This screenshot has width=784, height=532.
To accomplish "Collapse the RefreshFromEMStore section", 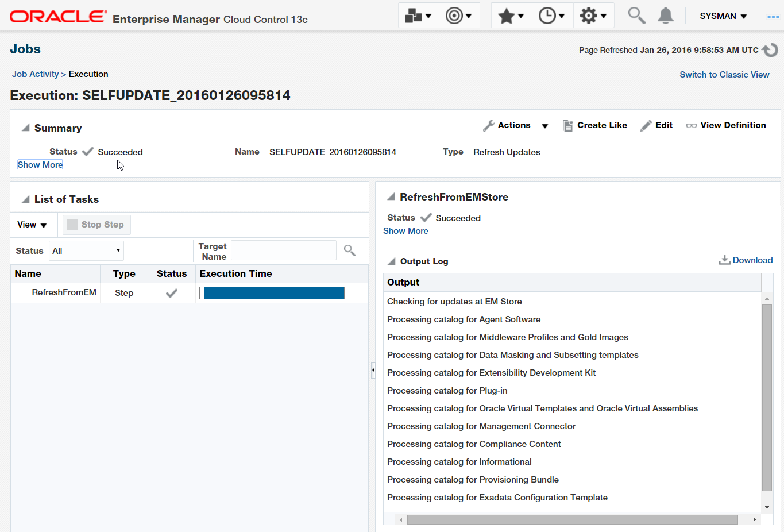I will 391,196.
